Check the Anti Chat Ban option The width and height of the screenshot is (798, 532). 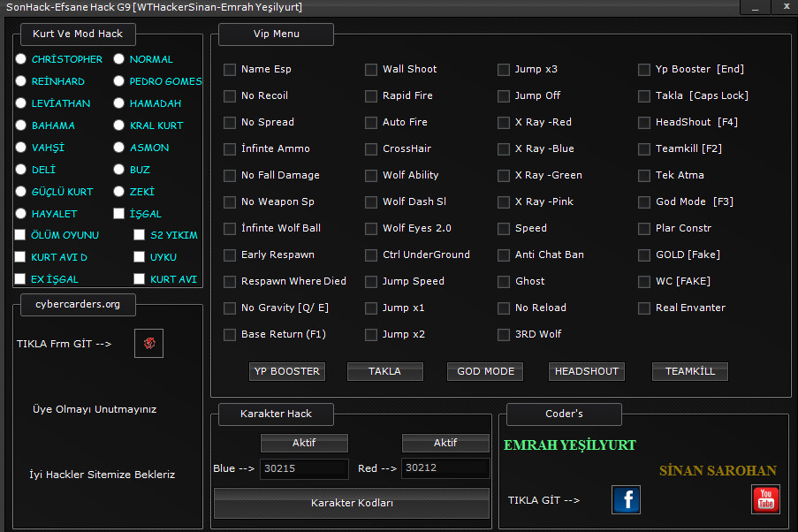[504, 255]
